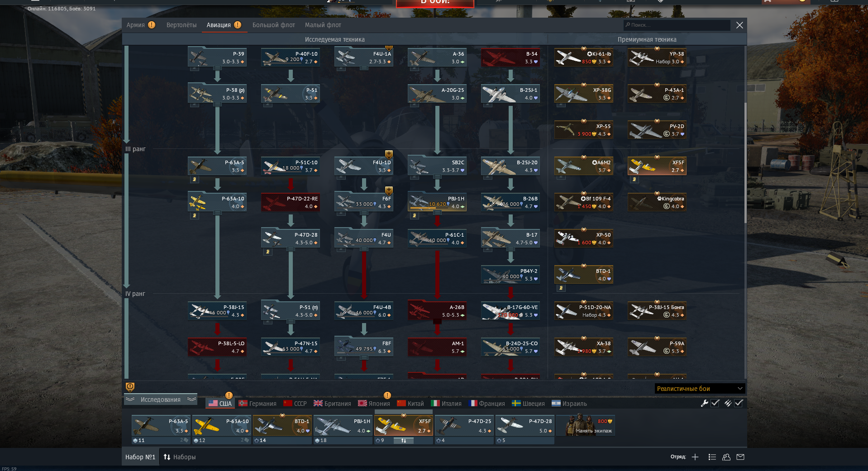Select the Набор №1 preset tab
Screen dimensions: 868x471
tap(140, 457)
